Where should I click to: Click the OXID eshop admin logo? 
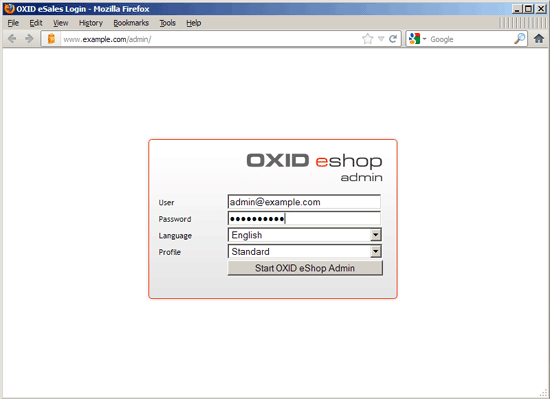click(x=314, y=168)
